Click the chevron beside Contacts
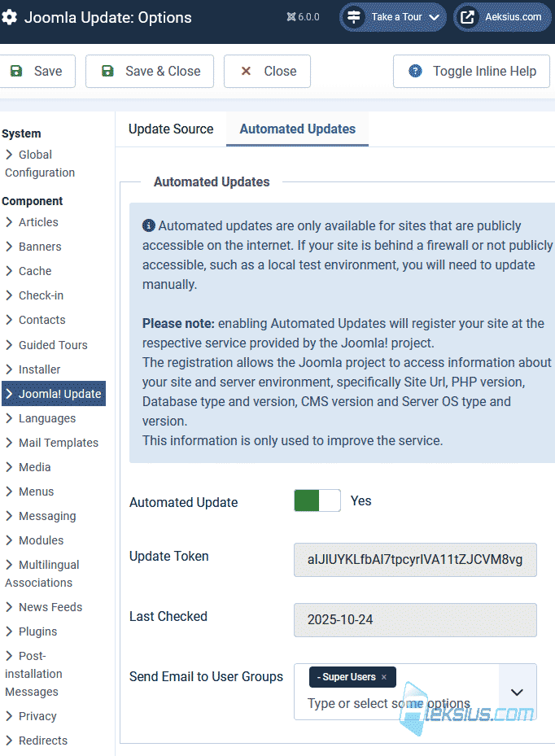 pos(9,320)
